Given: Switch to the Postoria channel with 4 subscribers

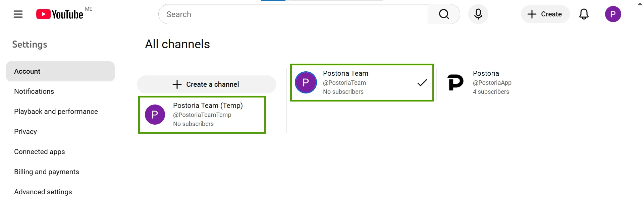Looking at the screenshot, I should coord(486,82).
